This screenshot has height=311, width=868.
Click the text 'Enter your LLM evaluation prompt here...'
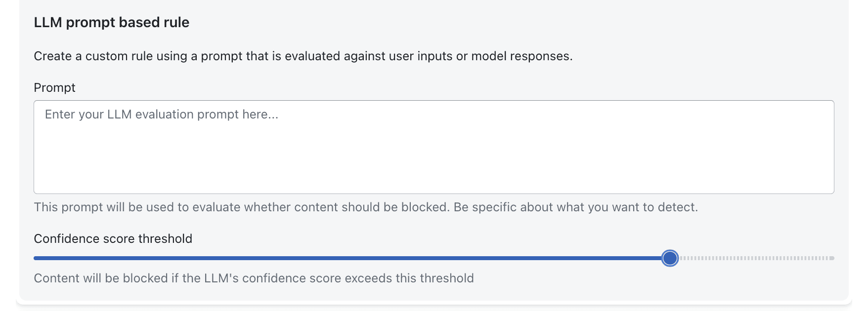pyautogui.click(x=162, y=114)
